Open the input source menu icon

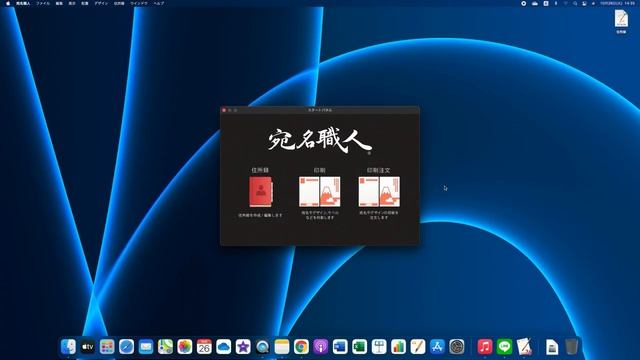coord(546,3)
